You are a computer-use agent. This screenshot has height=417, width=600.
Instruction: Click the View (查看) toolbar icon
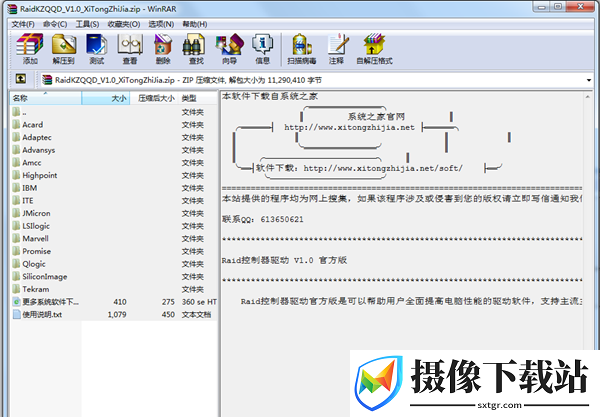[x=130, y=49]
